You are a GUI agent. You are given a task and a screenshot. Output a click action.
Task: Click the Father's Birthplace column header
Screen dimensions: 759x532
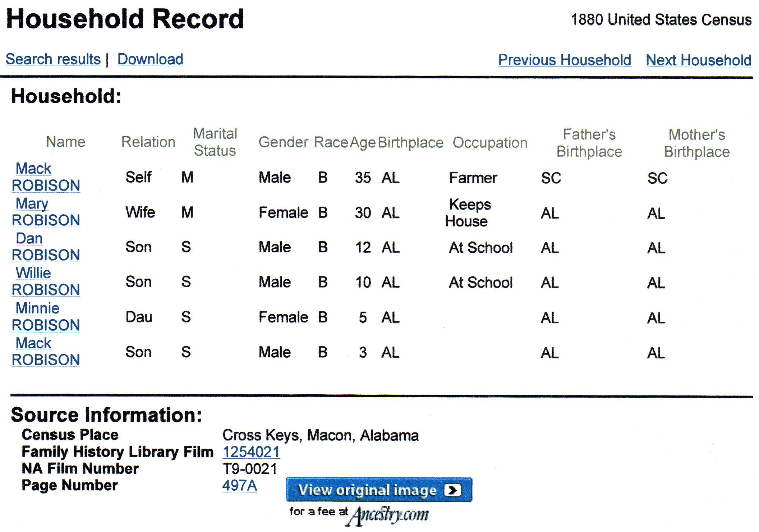point(589,143)
